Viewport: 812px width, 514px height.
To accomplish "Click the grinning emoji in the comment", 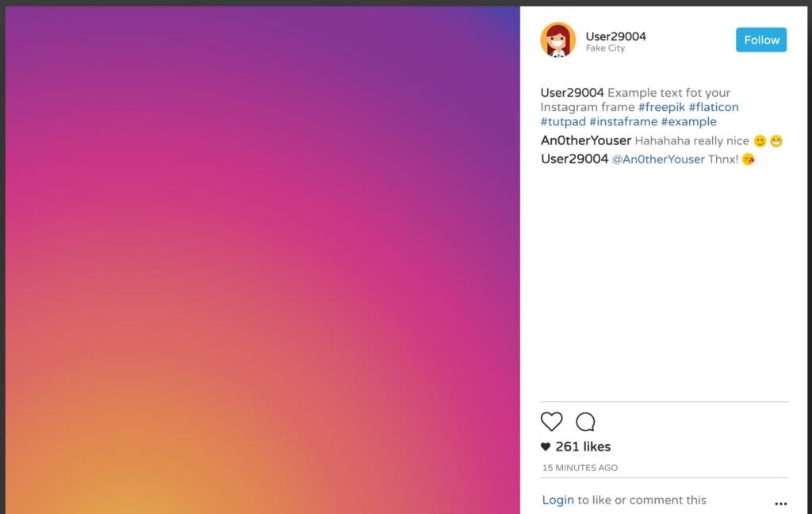I will [776, 141].
